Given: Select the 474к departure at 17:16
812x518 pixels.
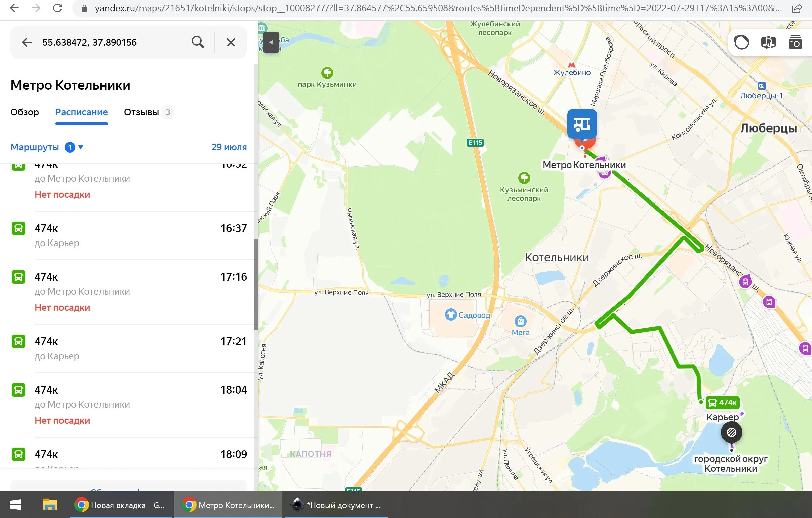Looking at the screenshot, I should coord(129,292).
